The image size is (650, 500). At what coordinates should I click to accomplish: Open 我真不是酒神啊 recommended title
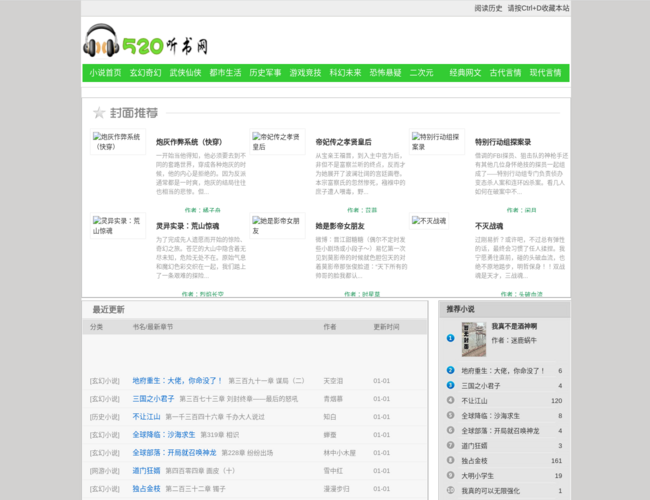coord(514,326)
